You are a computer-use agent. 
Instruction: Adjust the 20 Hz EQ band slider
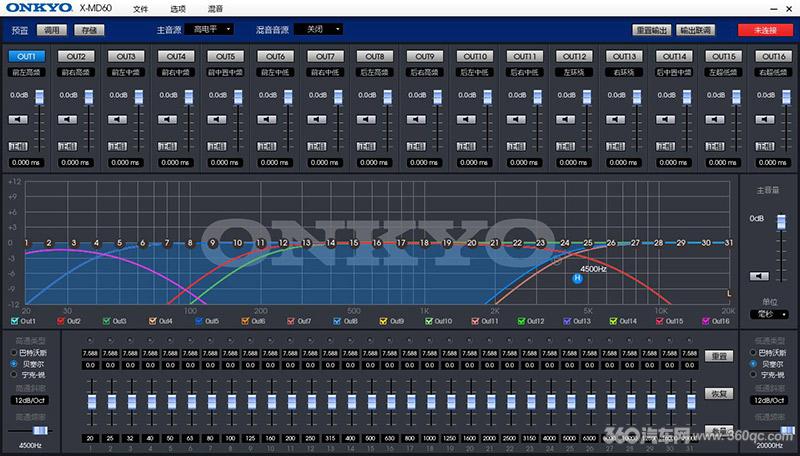coord(91,401)
